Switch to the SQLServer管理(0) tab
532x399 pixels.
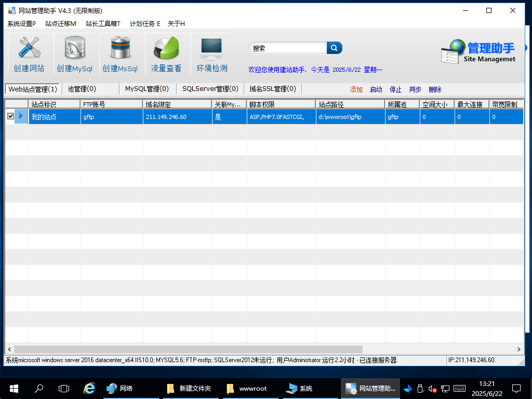210,89
